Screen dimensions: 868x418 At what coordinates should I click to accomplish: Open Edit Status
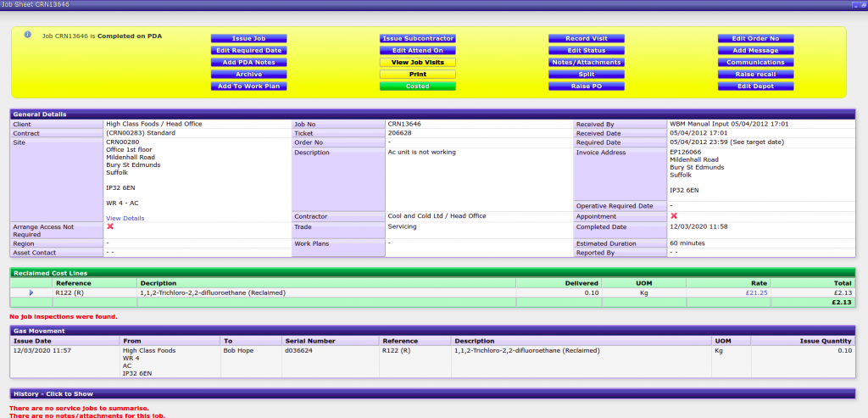pos(587,50)
